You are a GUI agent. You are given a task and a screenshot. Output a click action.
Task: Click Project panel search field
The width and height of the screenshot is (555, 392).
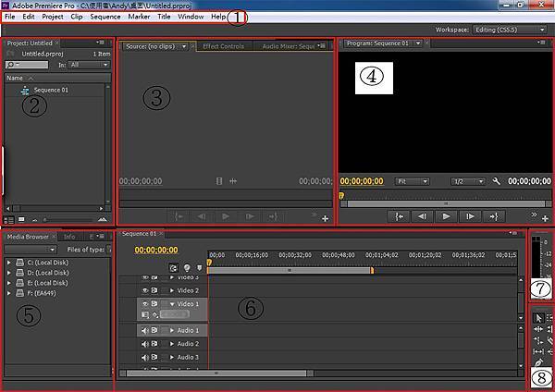27,65
